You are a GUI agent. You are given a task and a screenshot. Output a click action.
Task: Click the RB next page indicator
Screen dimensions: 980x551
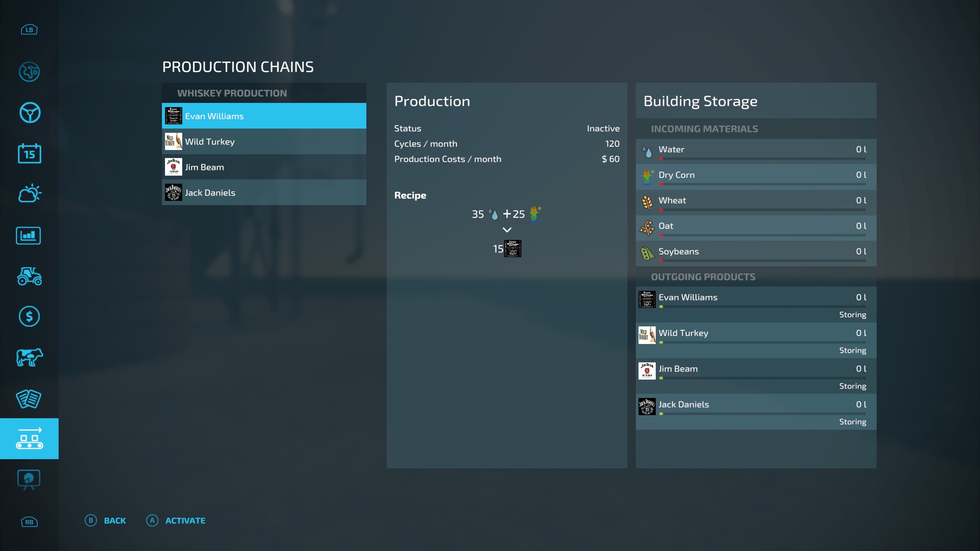(29, 522)
